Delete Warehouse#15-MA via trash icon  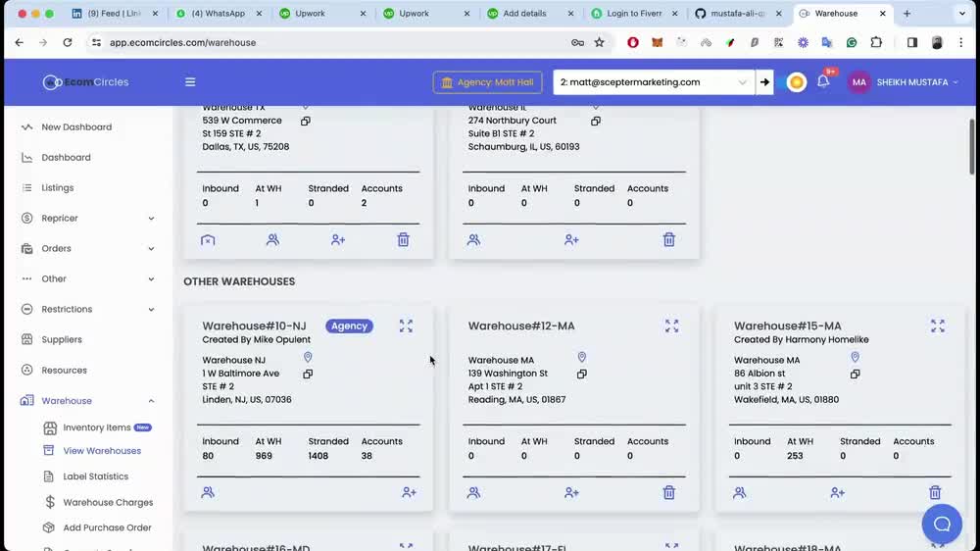pyautogui.click(x=935, y=493)
